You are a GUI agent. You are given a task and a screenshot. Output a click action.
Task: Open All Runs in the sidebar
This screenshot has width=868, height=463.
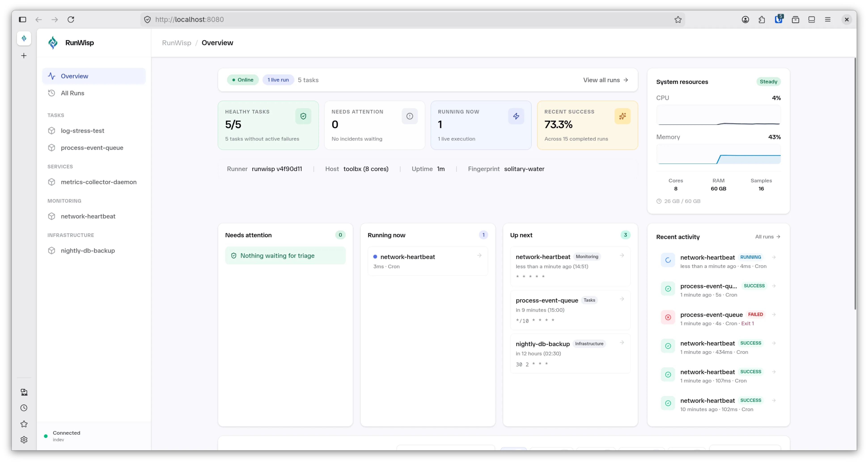pyautogui.click(x=94, y=93)
